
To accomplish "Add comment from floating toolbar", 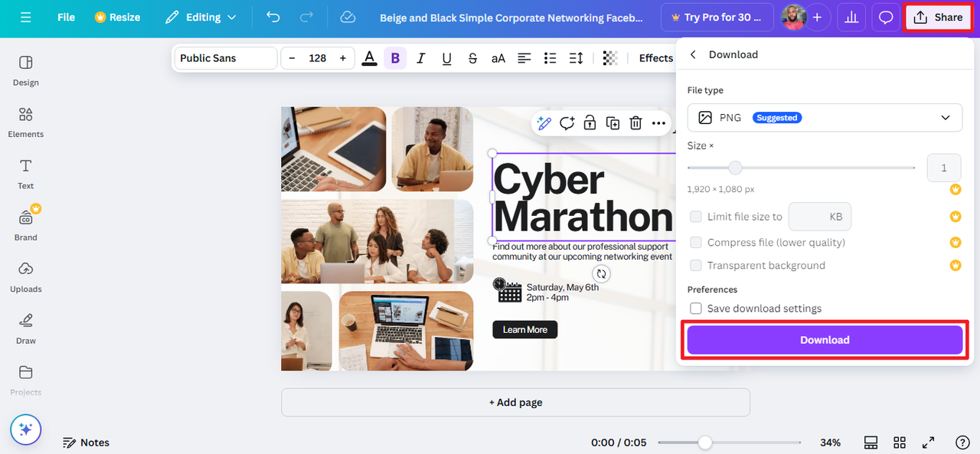I will (x=567, y=123).
